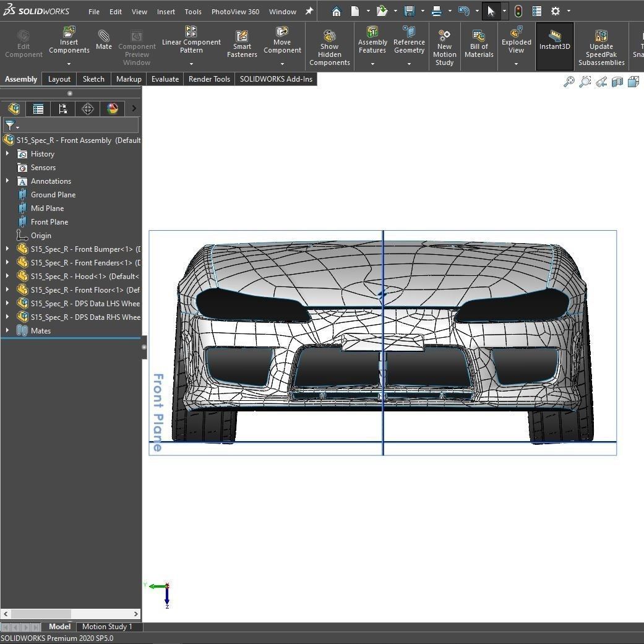Open the Section View icon

[617, 81]
